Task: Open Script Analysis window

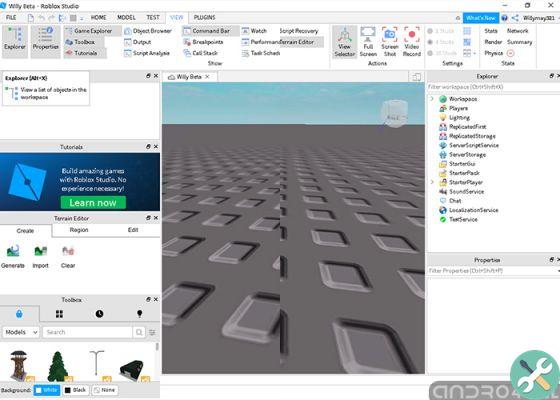Action: pos(147,53)
